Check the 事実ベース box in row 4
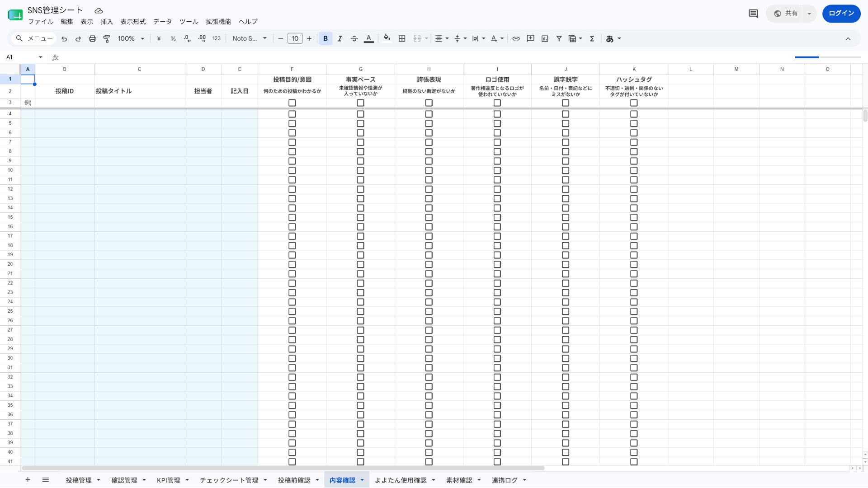Screen dimensions: 868x488 (360, 114)
